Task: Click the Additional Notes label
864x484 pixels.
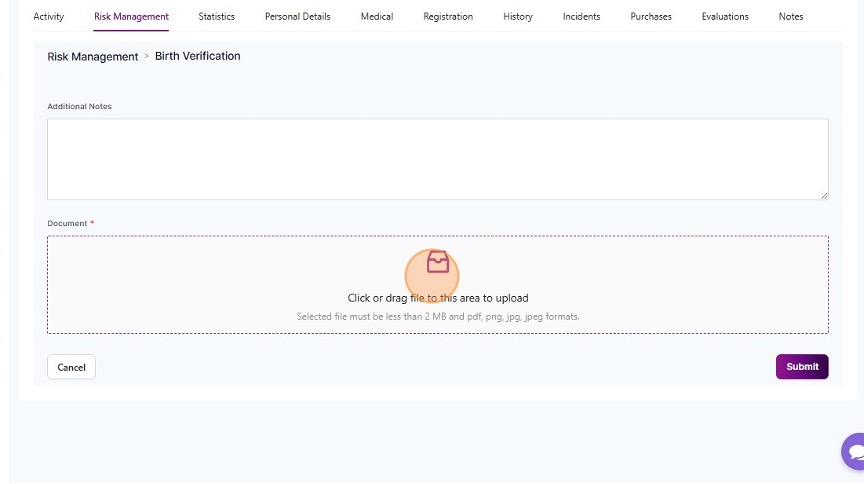Action: coord(79,106)
